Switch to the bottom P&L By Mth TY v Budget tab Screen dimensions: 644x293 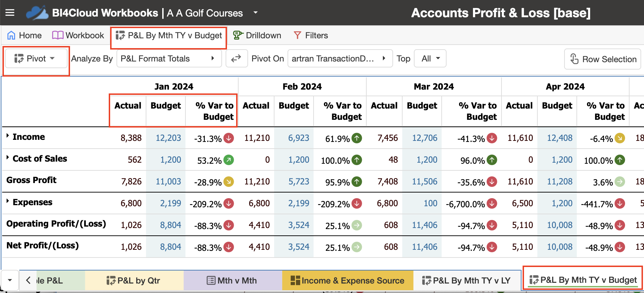tap(583, 280)
